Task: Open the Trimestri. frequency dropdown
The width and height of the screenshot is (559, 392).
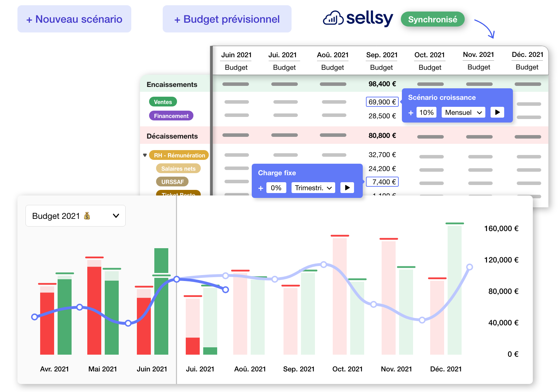Action: pyautogui.click(x=313, y=187)
